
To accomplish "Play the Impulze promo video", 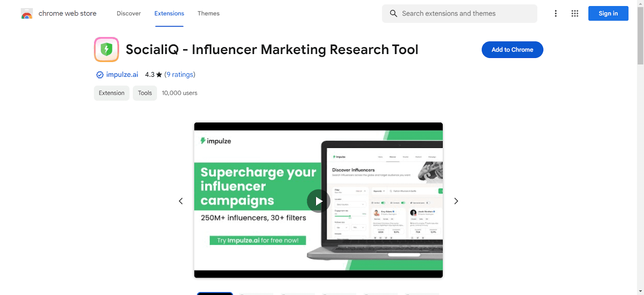I will click(x=318, y=201).
